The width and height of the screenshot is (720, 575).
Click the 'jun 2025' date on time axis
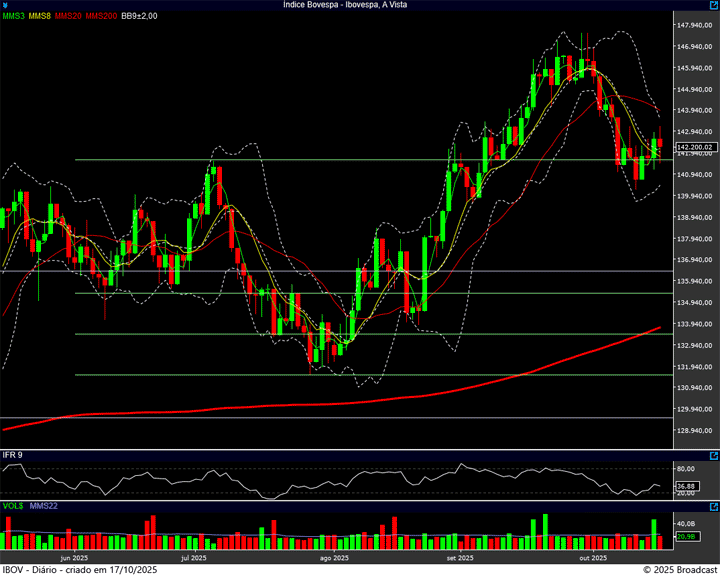point(74,558)
